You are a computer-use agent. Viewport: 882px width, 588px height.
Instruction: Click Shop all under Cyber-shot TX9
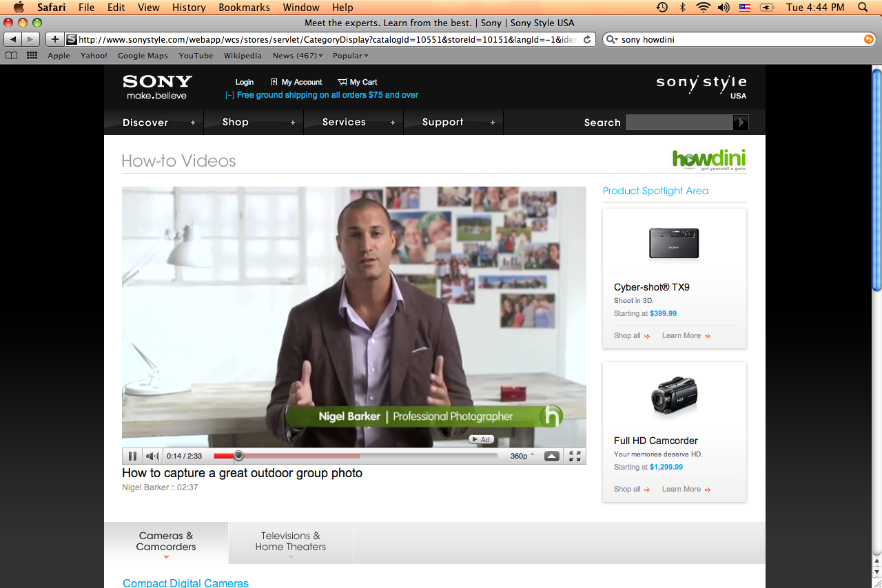point(632,336)
